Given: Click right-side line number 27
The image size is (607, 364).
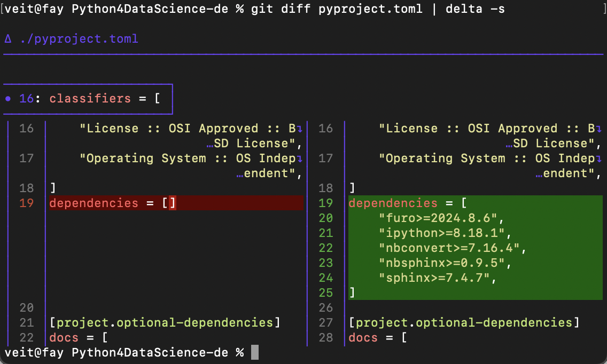Looking at the screenshot, I should click(x=325, y=322).
